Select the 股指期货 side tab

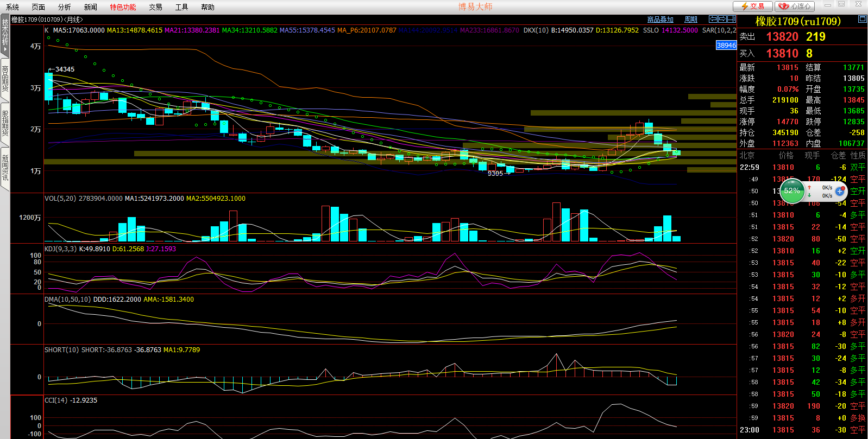[x=5, y=123]
